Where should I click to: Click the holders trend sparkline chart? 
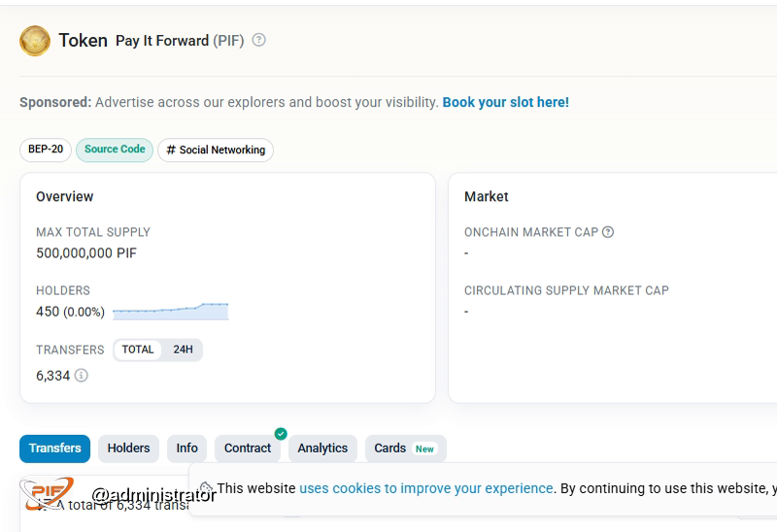(171, 312)
